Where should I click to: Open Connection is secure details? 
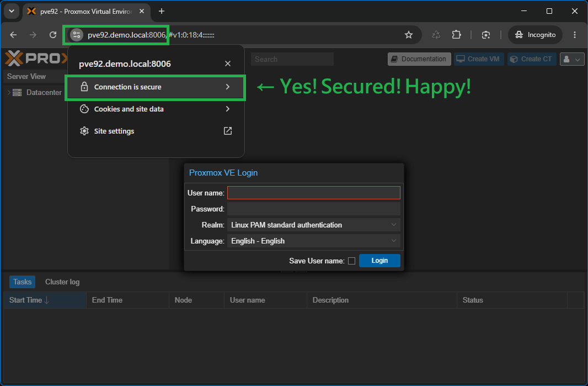pyautogui.click(x=156, y=87)
